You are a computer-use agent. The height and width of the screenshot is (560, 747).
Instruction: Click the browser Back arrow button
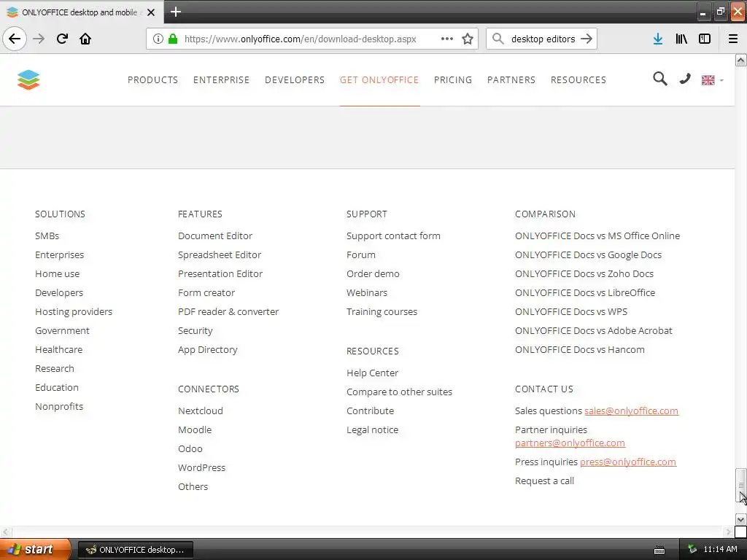click(x=15, y=39)
